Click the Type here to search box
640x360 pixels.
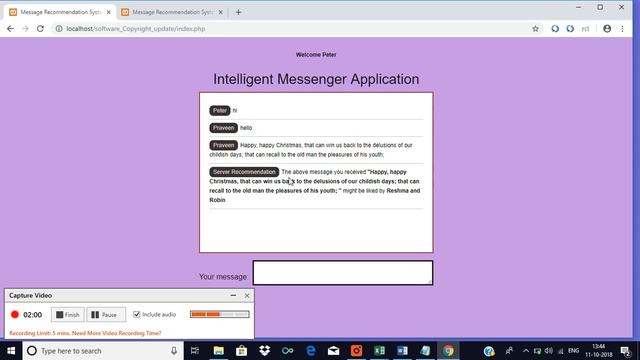pos(102,351)
